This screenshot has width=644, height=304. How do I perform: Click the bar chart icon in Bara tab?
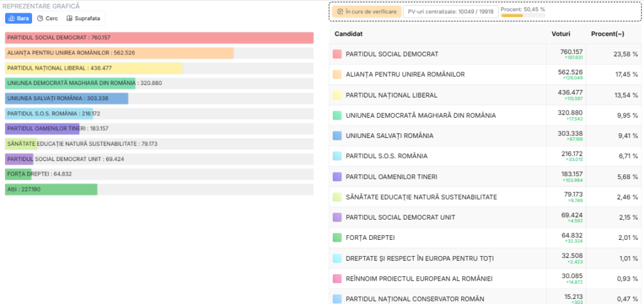click(11, 18)
